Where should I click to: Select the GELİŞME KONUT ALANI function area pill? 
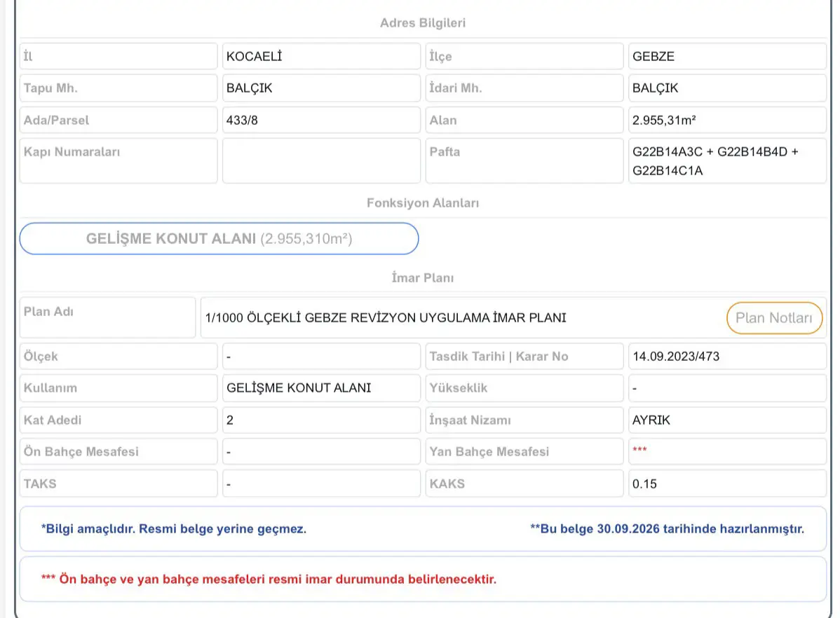(x=219, y=239)
